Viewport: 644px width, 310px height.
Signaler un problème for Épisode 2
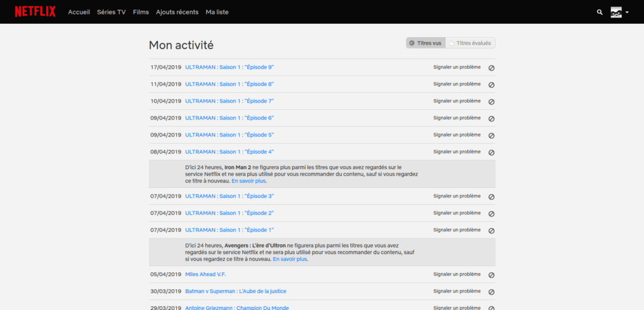tap(457, 213)
